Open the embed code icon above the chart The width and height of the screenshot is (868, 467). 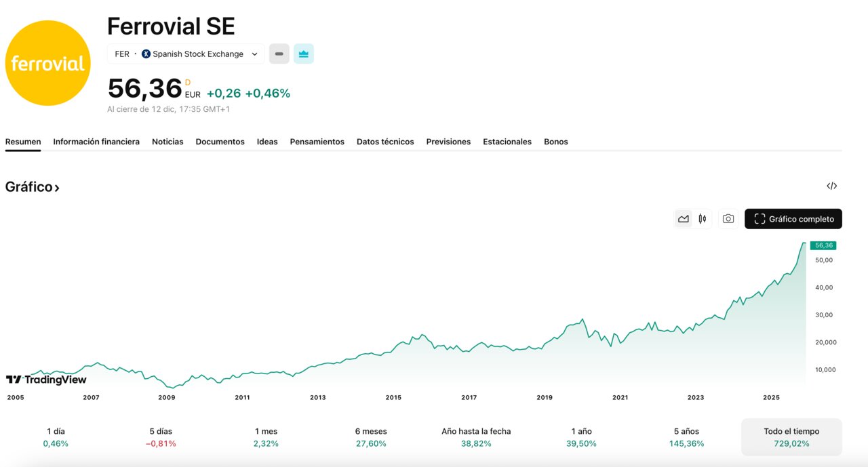[x=831, y=185]
